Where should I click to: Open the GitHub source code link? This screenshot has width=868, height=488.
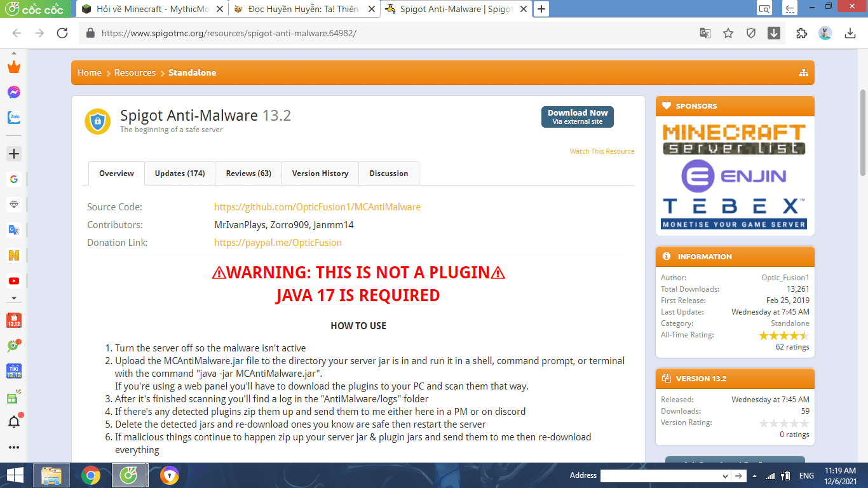click(317, 207)
